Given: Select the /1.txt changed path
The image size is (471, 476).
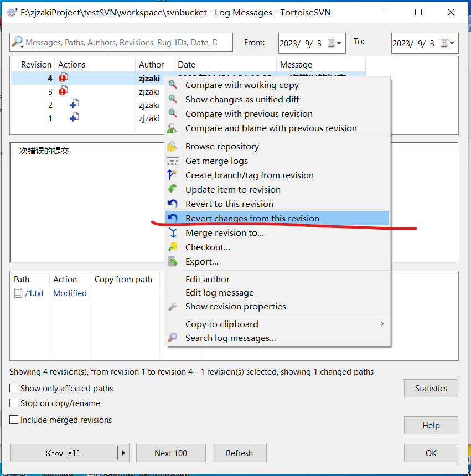Looking at the screenshot, I should tap(34, 293).
